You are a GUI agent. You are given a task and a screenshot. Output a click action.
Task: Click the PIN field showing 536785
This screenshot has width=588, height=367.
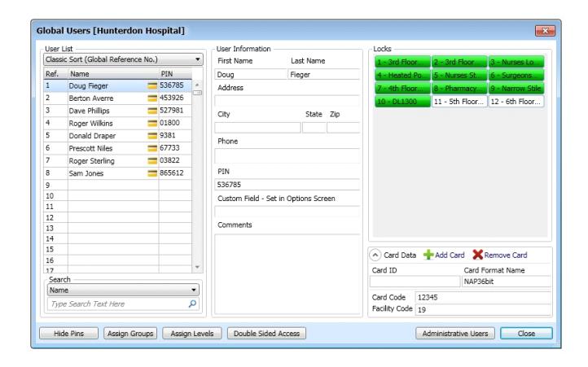[x=287, y=185]
